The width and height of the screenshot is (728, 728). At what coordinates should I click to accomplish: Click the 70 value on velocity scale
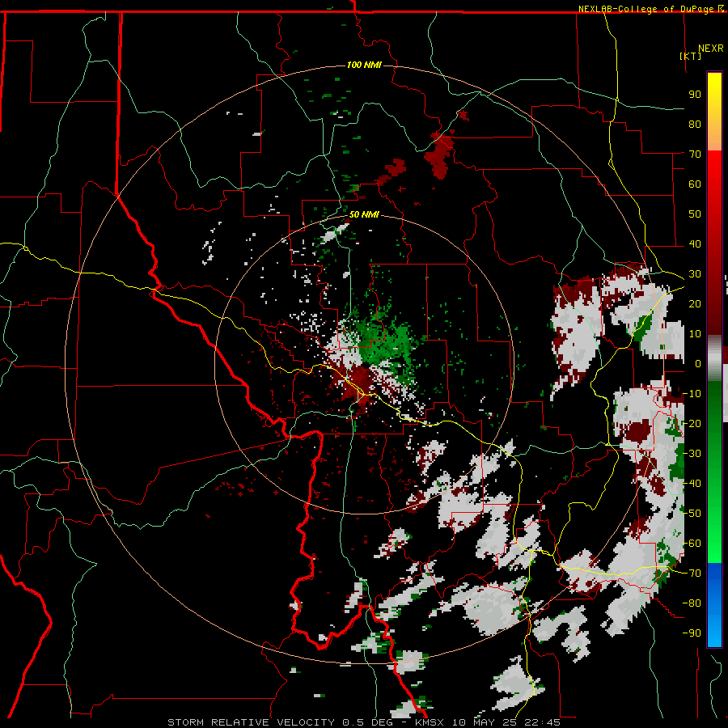[695, 154]
